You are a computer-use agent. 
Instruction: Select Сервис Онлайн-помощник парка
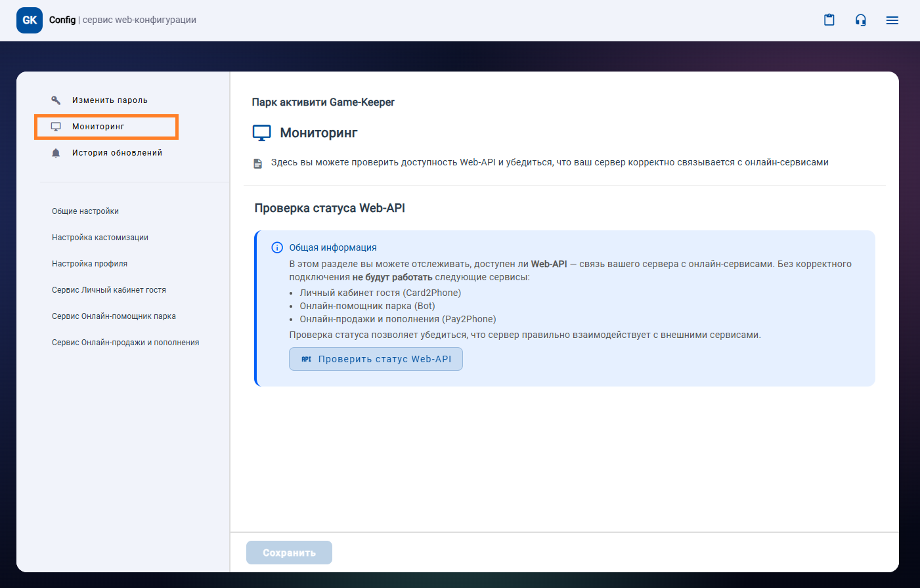pyautogui.click(x=114, y=316)
